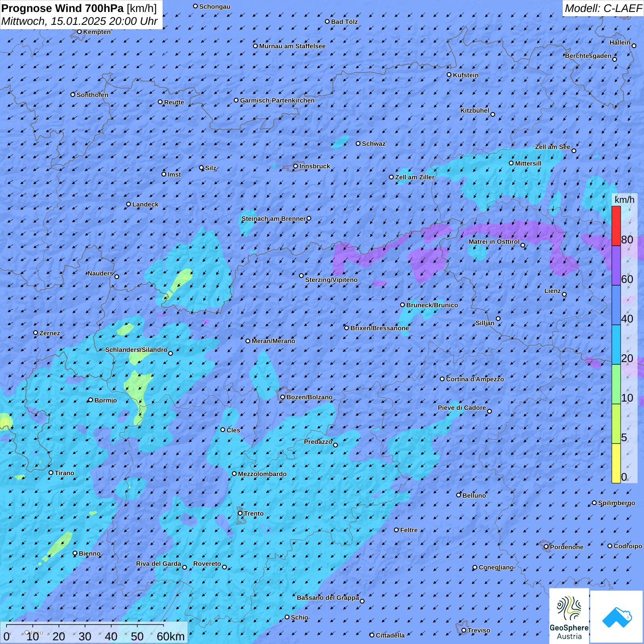The width and height of the screenshot is (644, 644).
Task: Click the 'Imst' label
Action: click(174, 174)
